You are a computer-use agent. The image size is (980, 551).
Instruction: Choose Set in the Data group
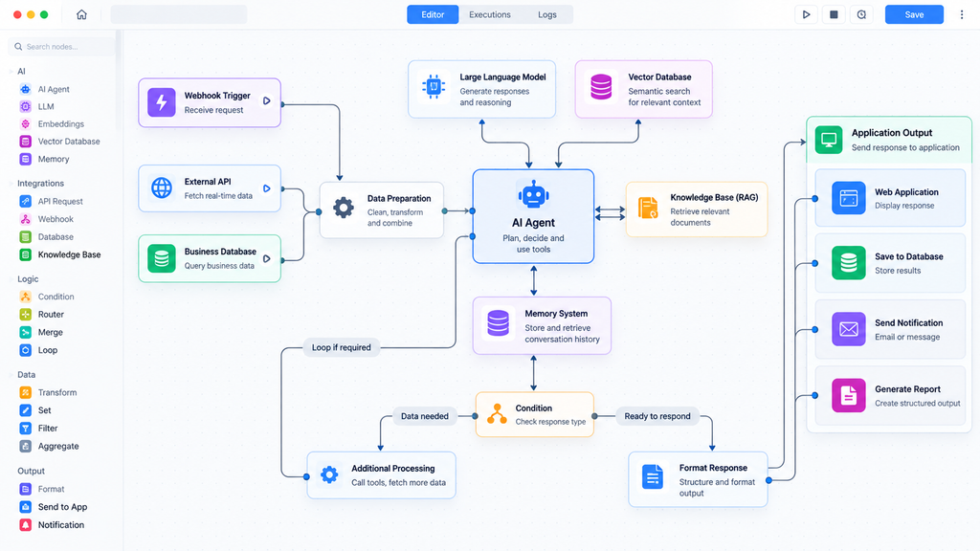[x=44, y=410]
